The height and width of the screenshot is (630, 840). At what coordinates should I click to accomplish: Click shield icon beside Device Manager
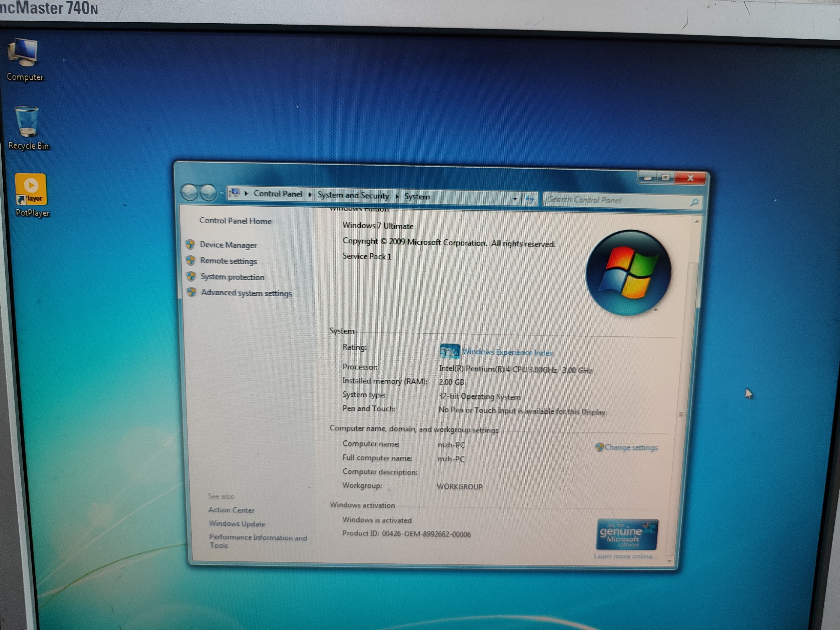pos(190,244)
